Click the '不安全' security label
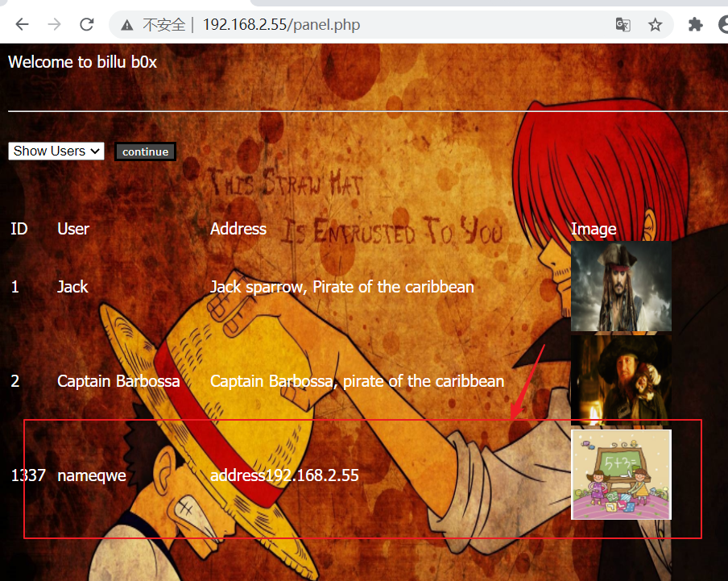The width and height of the screenshot is (728, 581). tap(164, 25)
